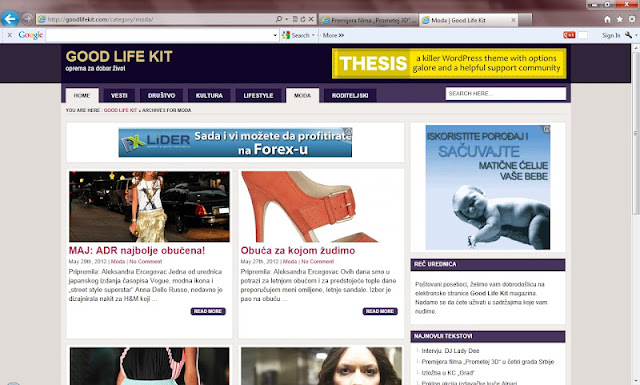Click the NAJNOVIJI TEKSTOVI section header
Viewport: 640px width, 385px height.
(488, 336)
